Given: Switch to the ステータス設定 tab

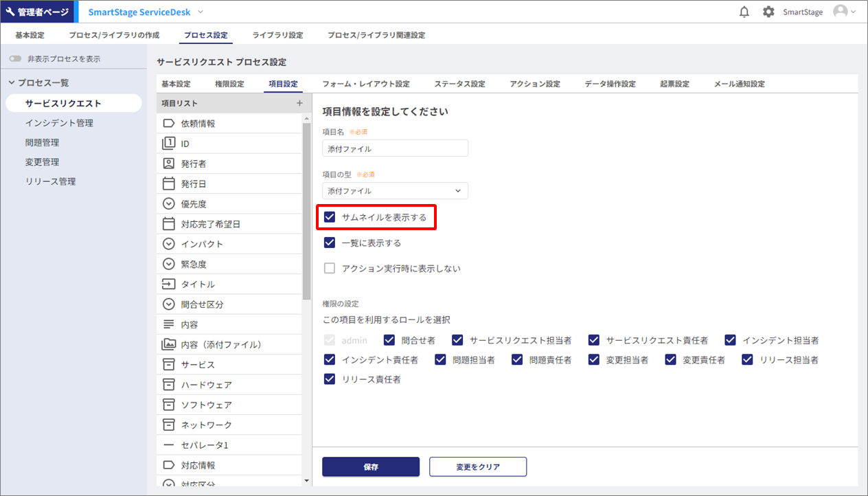Looking at the screenshot, I should (459, 84).
